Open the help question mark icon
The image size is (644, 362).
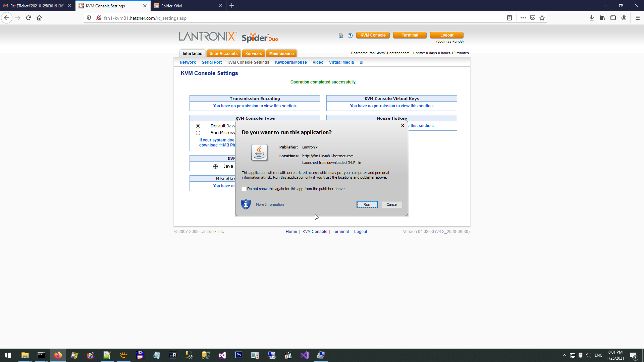(x=350, y=36)
